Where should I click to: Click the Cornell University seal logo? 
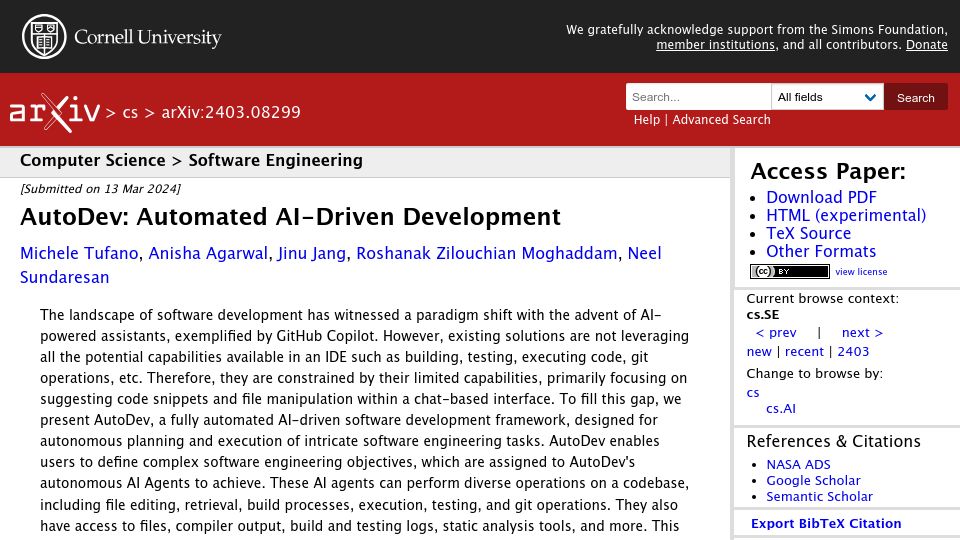pos(44,37)
